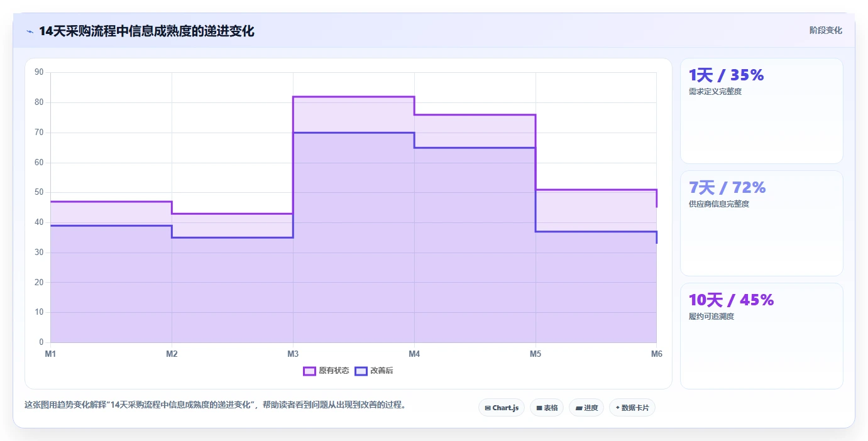Screen dimensions: 868x441
Task: Click the title 14天采购流程中信息成熟度的递进变化
Action: (x=146, y=31)
